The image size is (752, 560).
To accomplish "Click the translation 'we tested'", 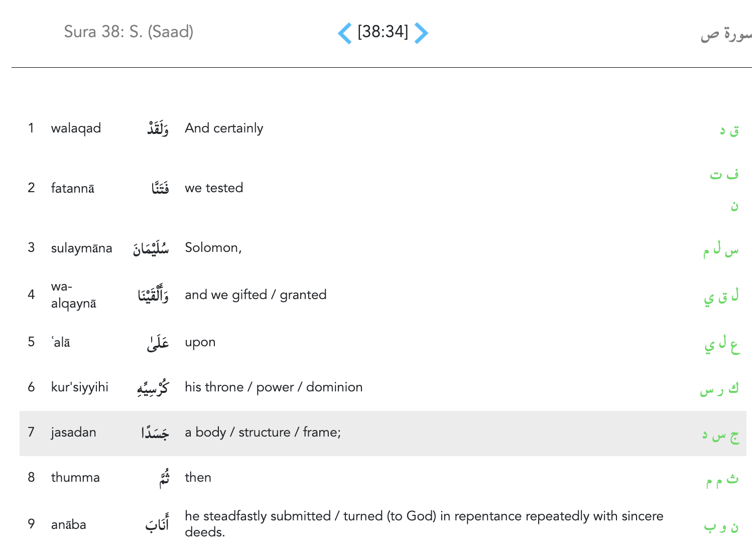I will click(x=214, y=188).
